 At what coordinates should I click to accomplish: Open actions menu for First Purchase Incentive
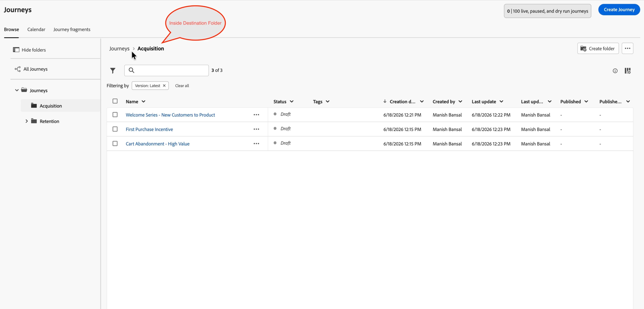pos(256,129)
